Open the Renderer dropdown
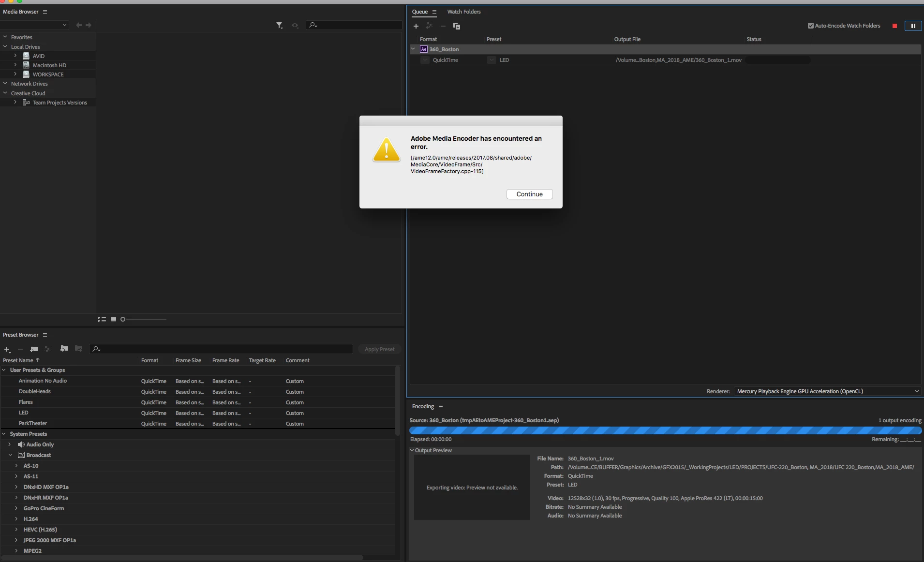Screen dimensions: 924x562 827,391
